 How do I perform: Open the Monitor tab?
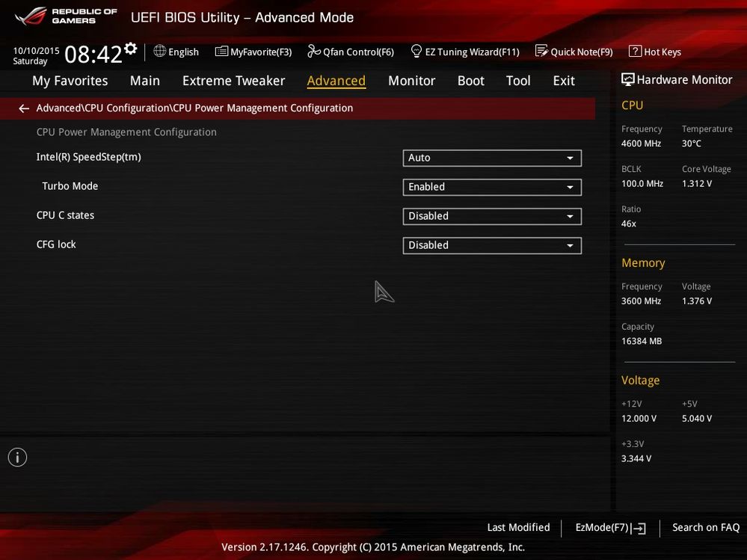pyautogui.click(x=411, y=81)
